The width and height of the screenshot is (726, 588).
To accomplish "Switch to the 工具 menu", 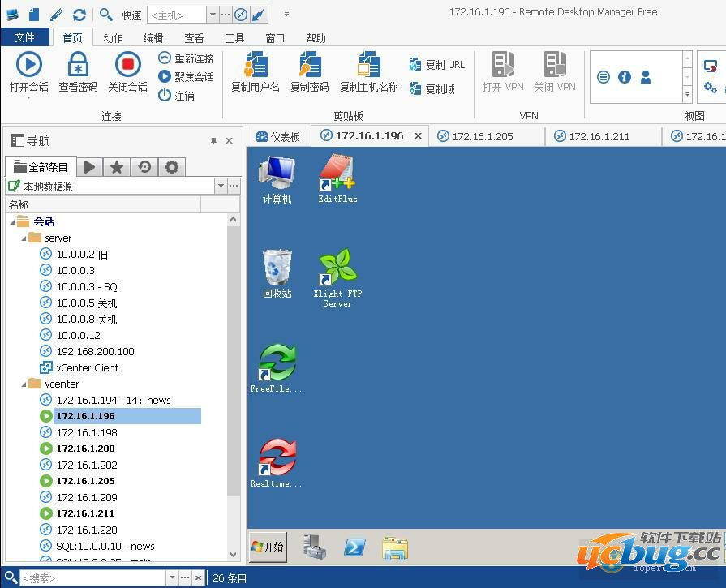I will click(x=234, y=37).
